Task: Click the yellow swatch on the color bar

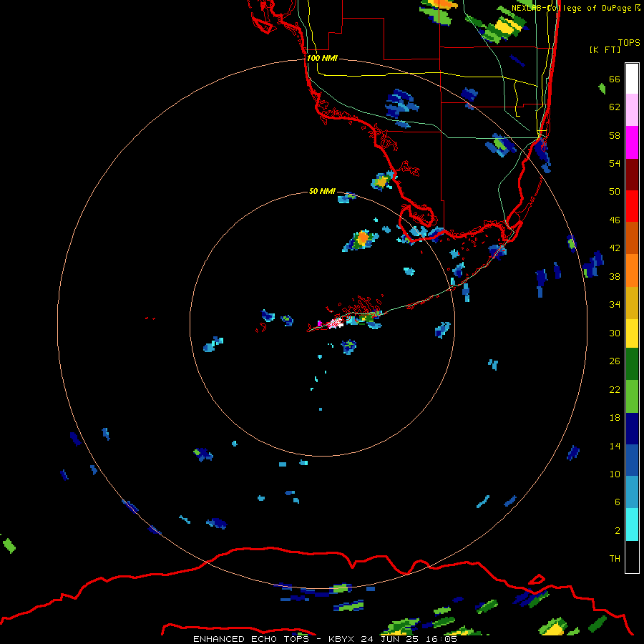Action: (x=632, y=333)
